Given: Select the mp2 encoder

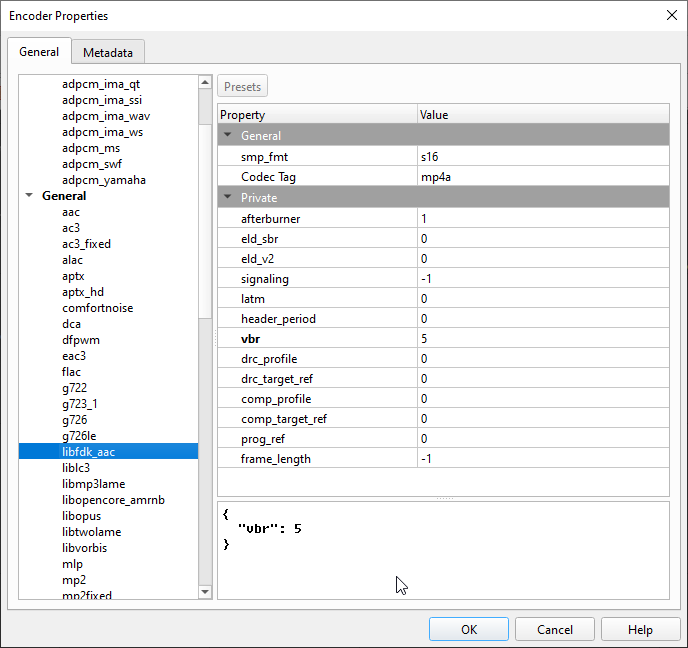Looking at the screenshot, I should pyautogui.click(x=74, y=580).
